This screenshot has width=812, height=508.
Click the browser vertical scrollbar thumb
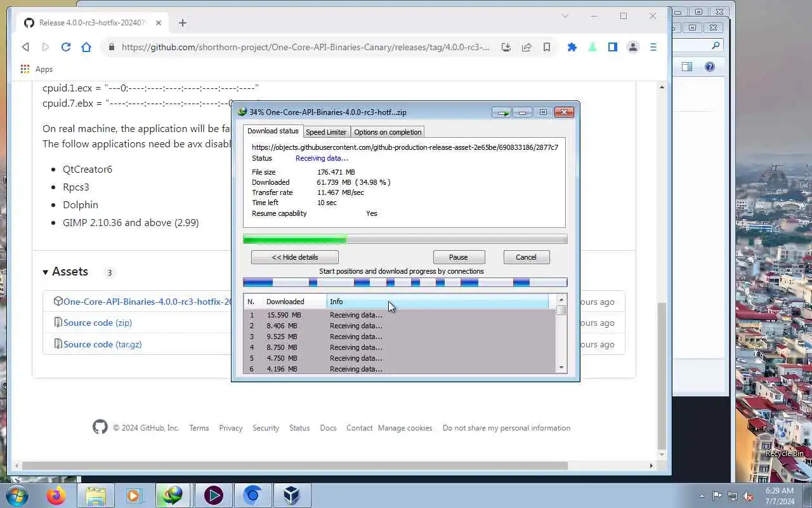[662, 375]
